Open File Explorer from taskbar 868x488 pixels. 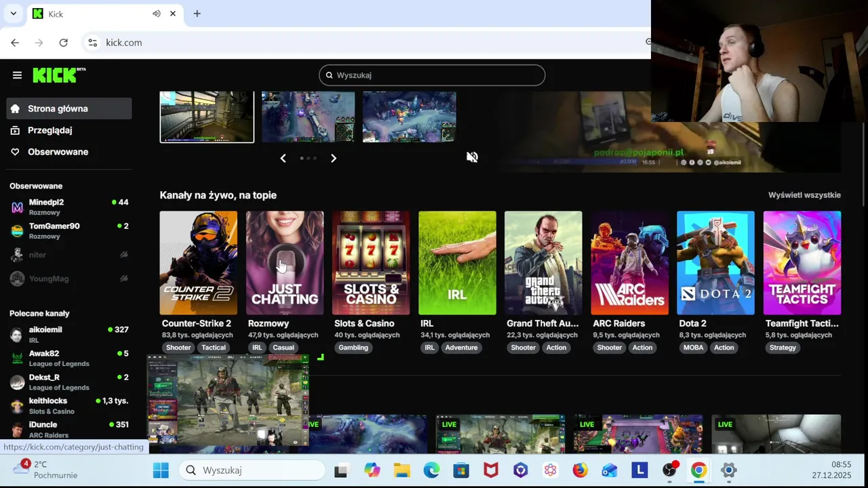coord(401,470)
